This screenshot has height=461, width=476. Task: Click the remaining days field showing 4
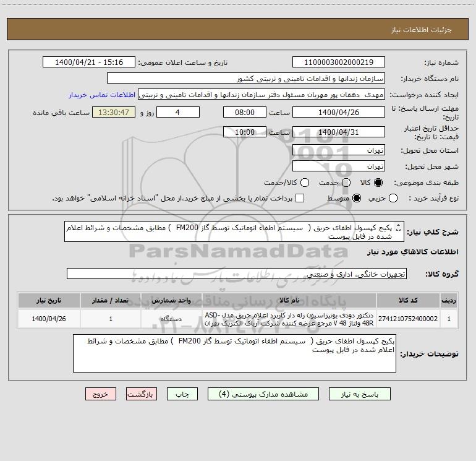tap(178, 112)
